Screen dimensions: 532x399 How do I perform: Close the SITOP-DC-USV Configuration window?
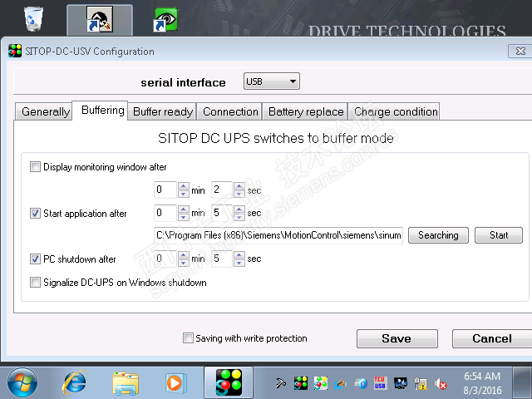(x=520, y=52)
